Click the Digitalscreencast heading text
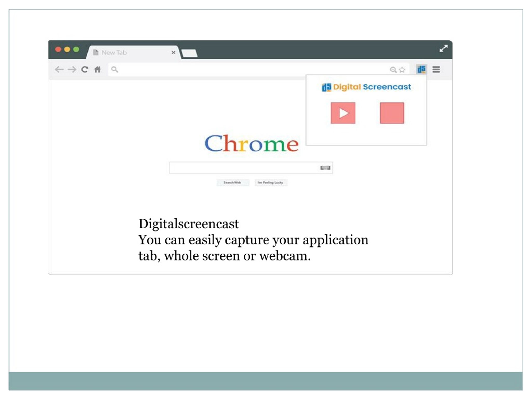The image size is (532, 399). tap(188, 224)
